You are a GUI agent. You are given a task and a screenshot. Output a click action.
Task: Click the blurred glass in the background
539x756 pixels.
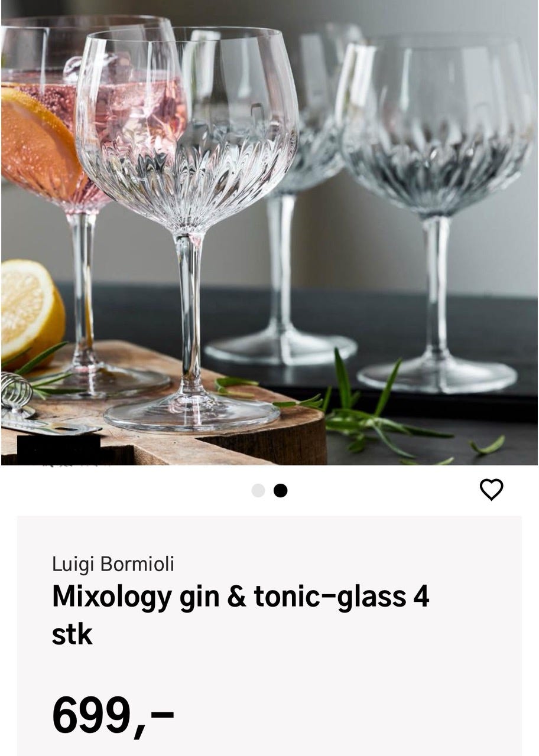pos(296,195)
